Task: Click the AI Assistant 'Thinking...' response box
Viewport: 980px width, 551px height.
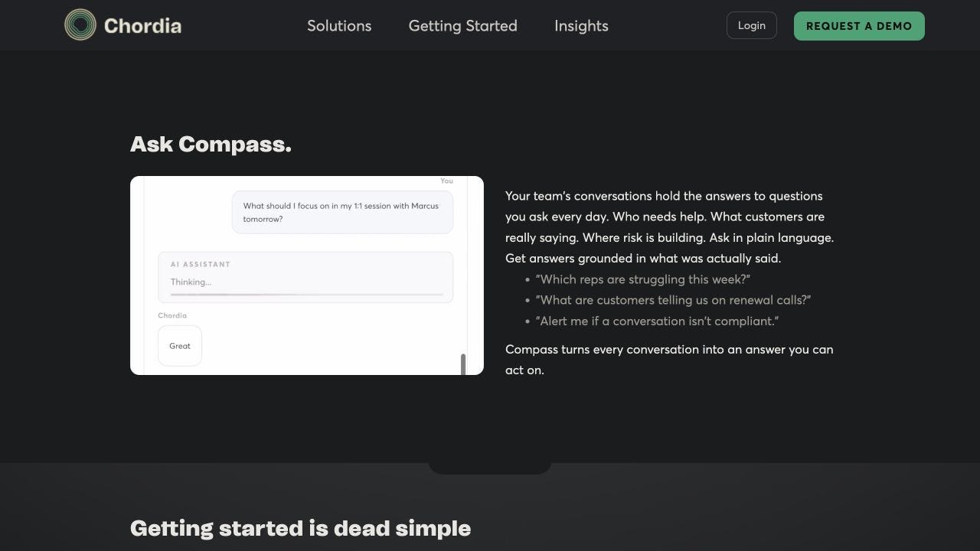Action: click(x=305, y=277)
